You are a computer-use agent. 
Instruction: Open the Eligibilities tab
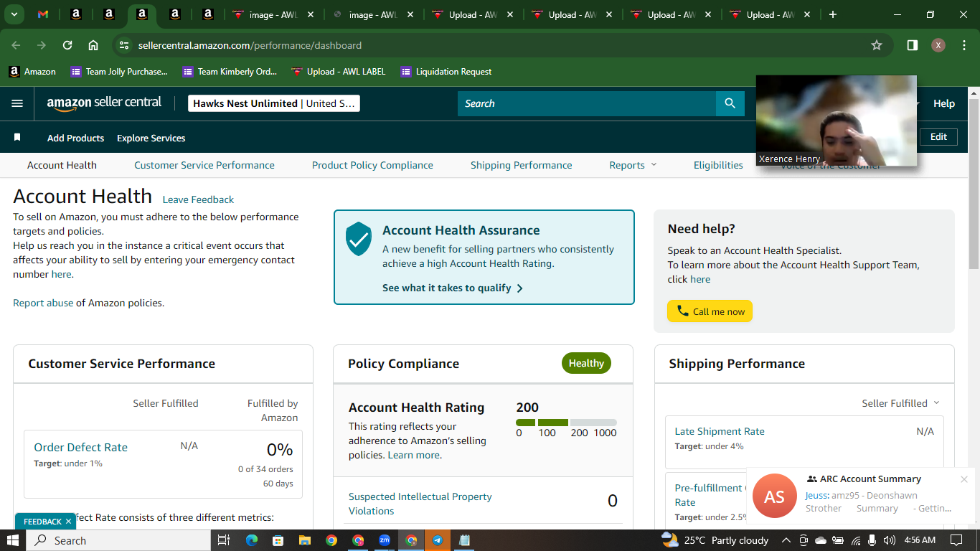click(718, 165)
